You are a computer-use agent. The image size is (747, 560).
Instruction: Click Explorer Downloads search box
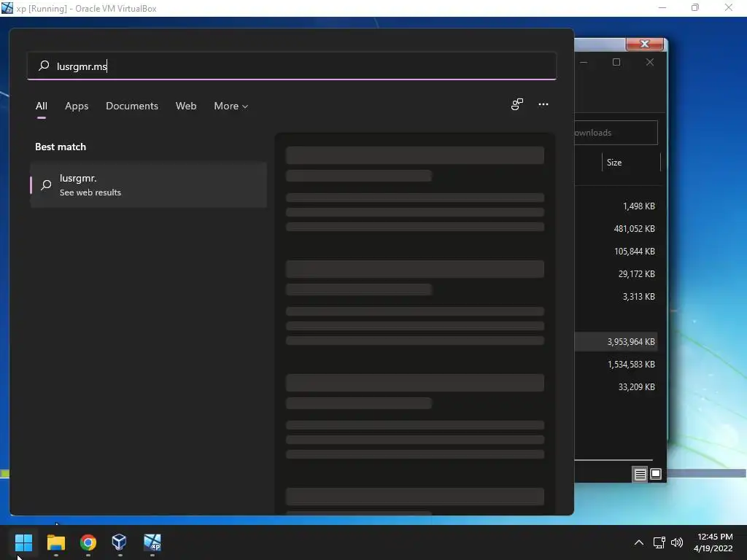click(616, 133)
